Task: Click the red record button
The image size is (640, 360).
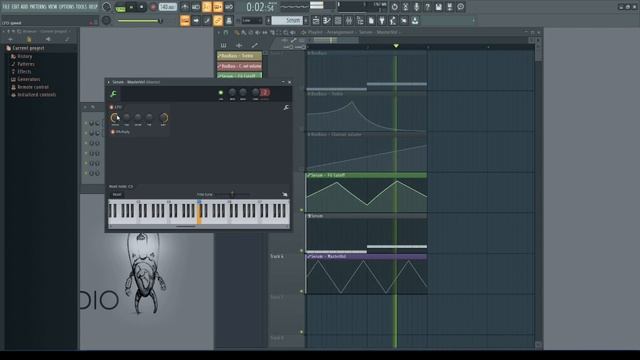Action: coord(153,7)
